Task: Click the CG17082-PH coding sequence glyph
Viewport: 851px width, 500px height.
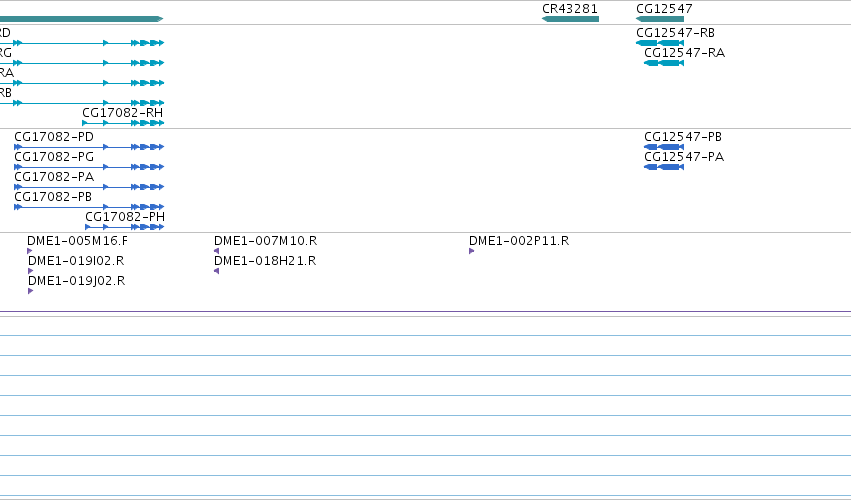Action: (125, 227)
